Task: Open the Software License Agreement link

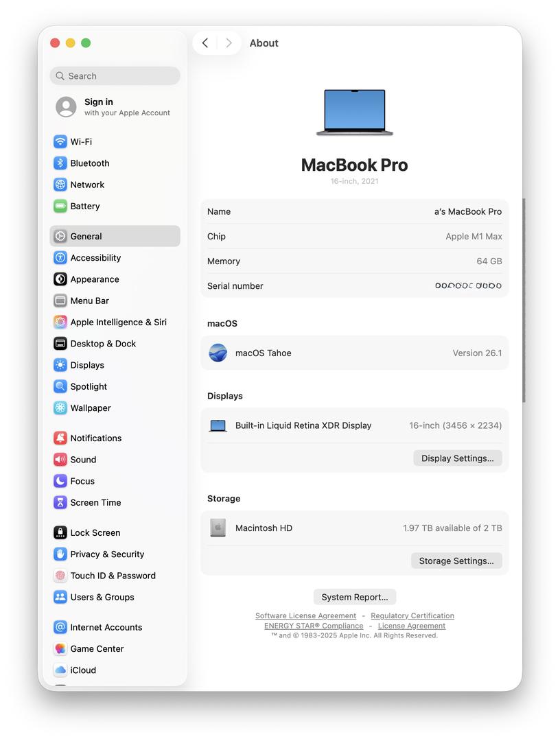Action: [305, 616]
